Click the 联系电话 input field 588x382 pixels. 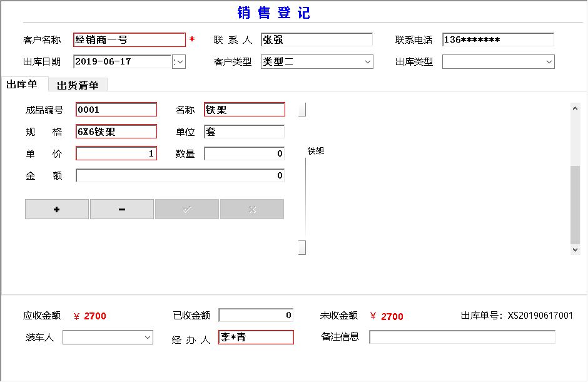click(498, 40)
